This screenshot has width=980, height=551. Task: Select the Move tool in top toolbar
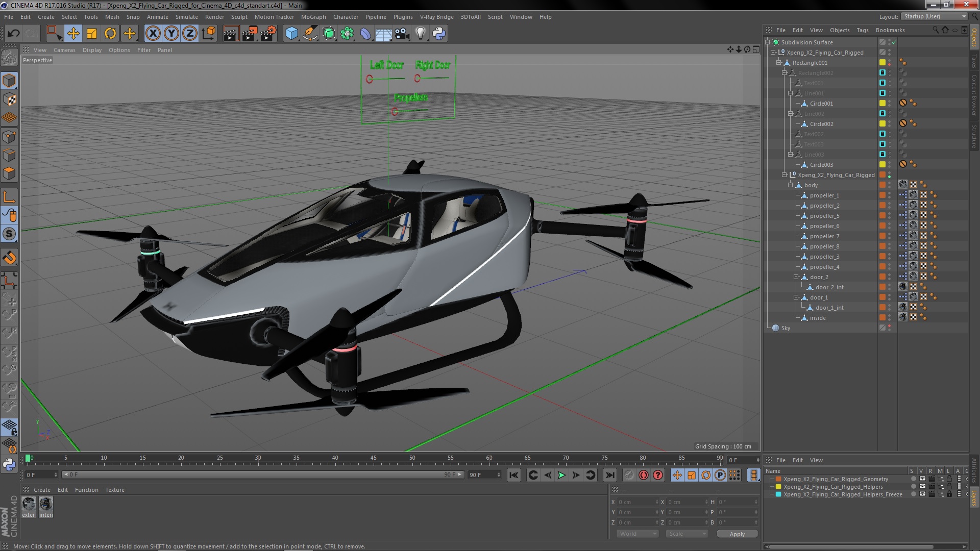point(73,34)
